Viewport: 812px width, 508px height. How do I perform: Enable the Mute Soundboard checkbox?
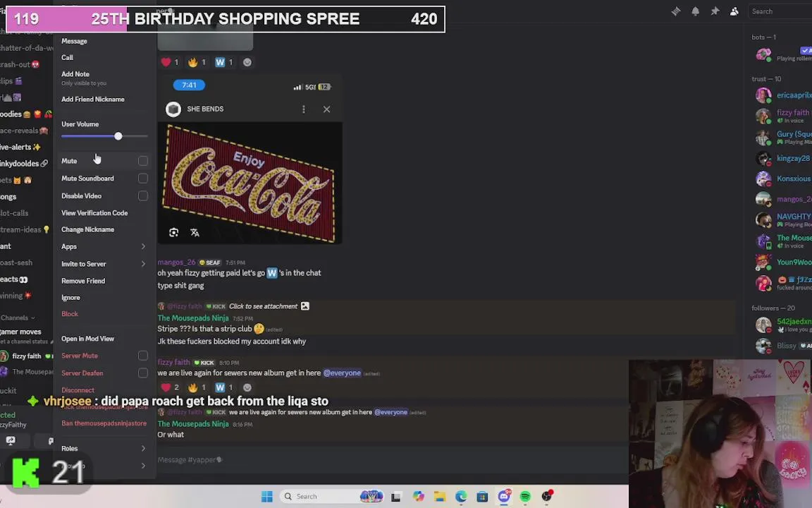click(143, 179)
